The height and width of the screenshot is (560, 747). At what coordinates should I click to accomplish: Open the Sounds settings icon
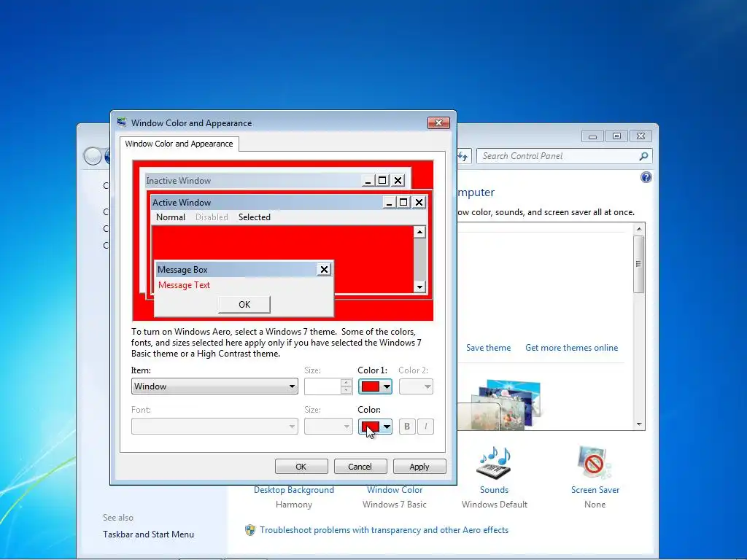(494, 463)
